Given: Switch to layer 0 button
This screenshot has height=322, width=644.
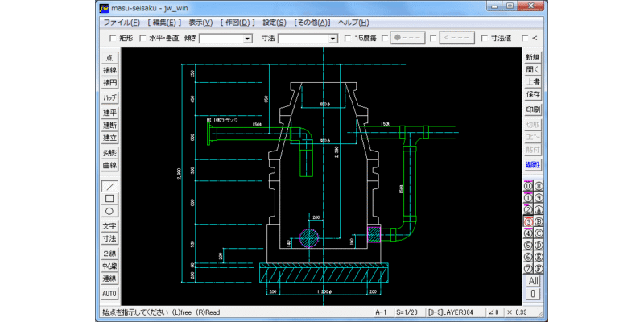Looking at the screenshot, I should pyautogui.click(x=528, y=186).
